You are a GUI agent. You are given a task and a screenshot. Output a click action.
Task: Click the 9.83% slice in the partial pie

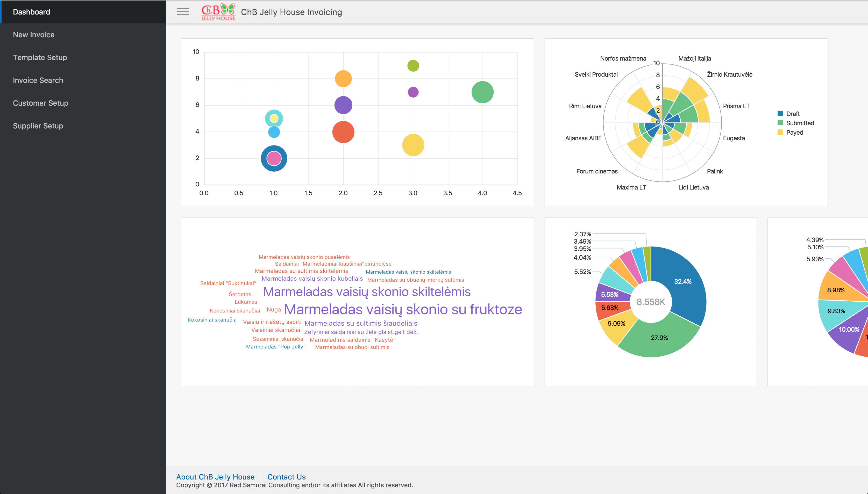pos(836,311)
